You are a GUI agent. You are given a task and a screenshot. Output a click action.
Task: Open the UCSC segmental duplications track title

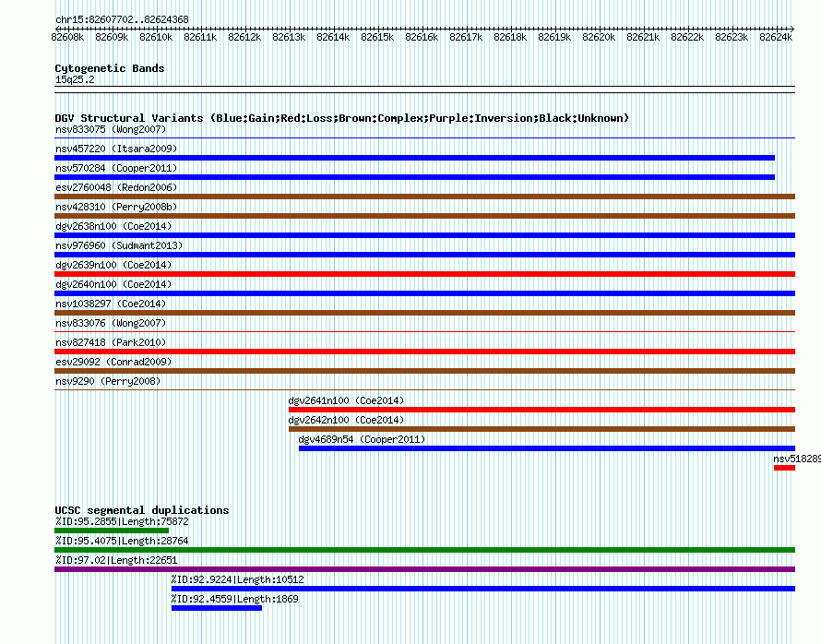point(142,510)
